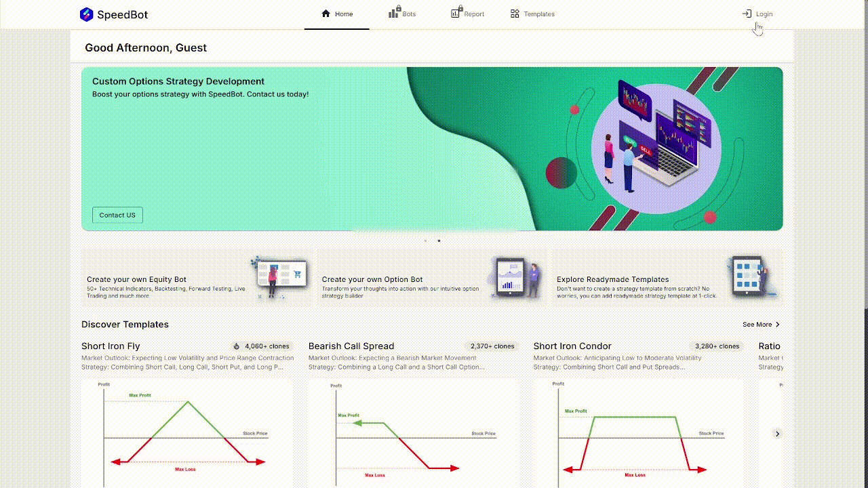The width and height of the screenshot is (868, 488).
Task: Click Short Iron Condor market outlook description
Action: click(618, 363)
